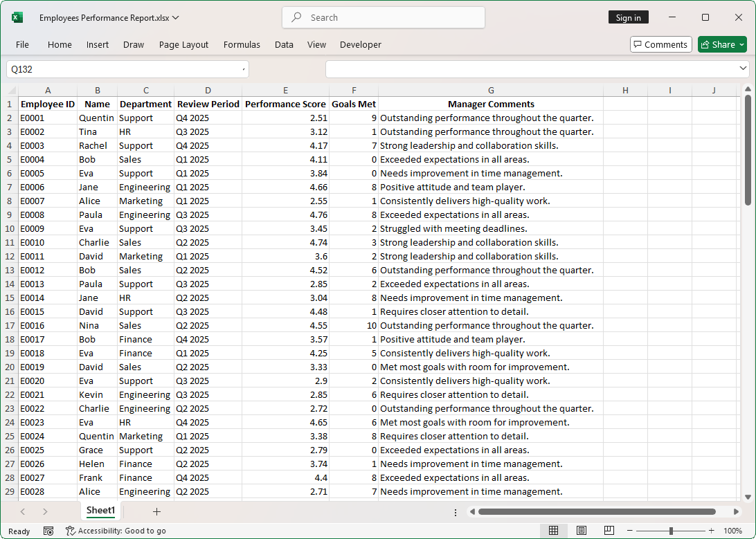Open the Name Box dropdown arrow

pos(244,69)
